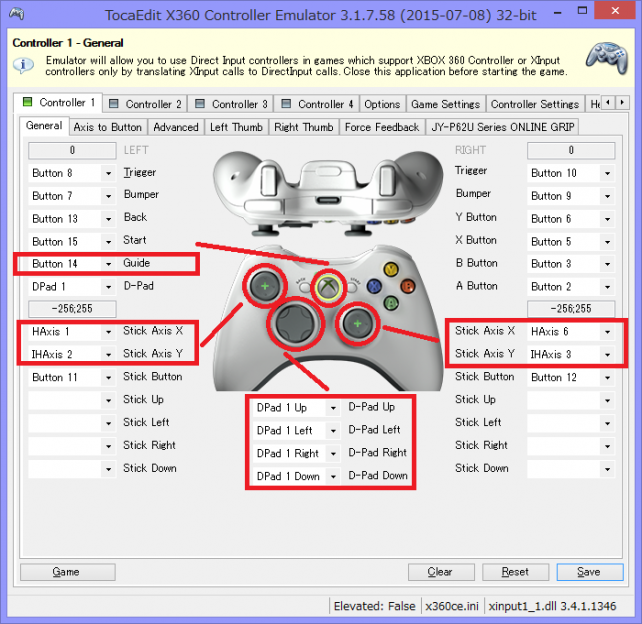The height and width of the screenshot is (624, 642).
Task: Expand right Trigger dropdown (Button 10)
Action: pos(608,173)
